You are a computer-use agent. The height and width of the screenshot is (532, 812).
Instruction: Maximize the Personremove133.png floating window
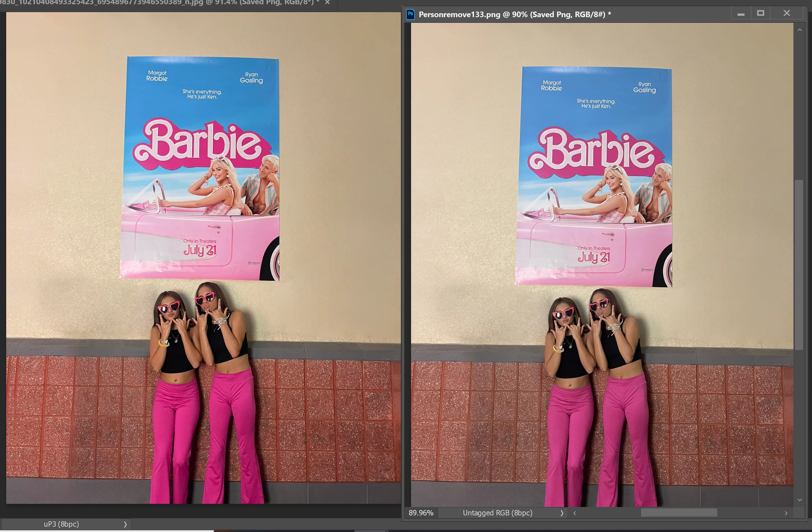tap(761, 13)
